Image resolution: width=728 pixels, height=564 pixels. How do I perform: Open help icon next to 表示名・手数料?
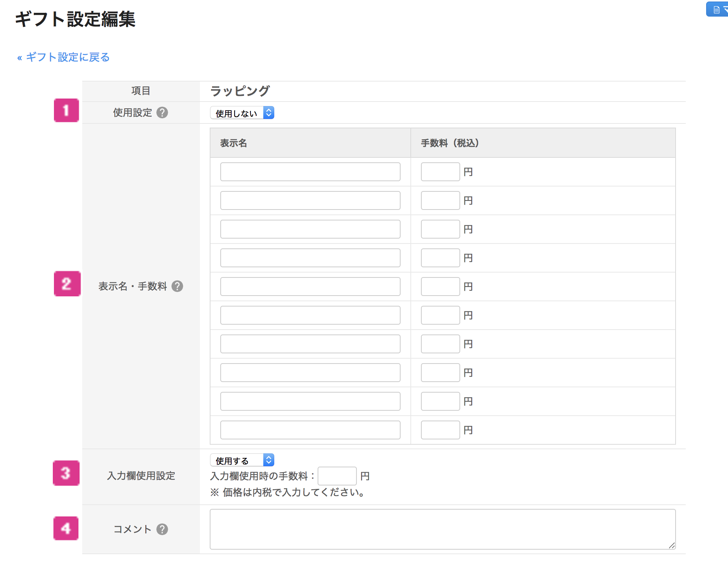[x=177, y=286]
